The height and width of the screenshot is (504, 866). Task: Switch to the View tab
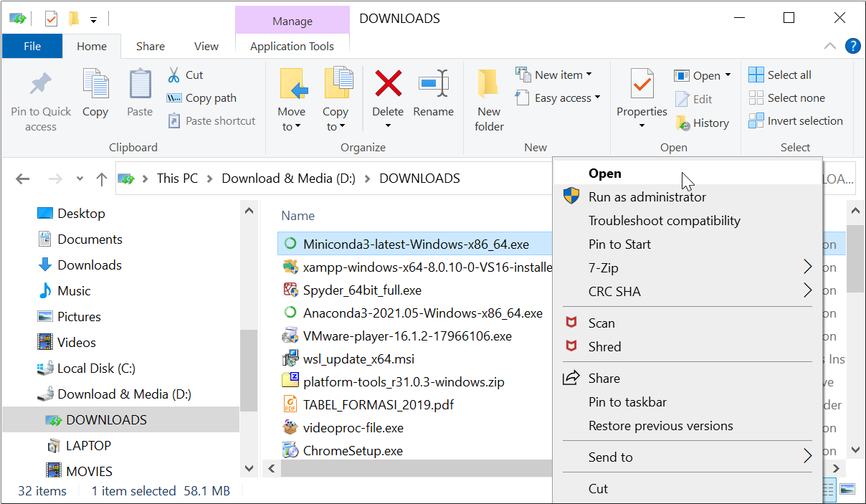coord(206,46)
